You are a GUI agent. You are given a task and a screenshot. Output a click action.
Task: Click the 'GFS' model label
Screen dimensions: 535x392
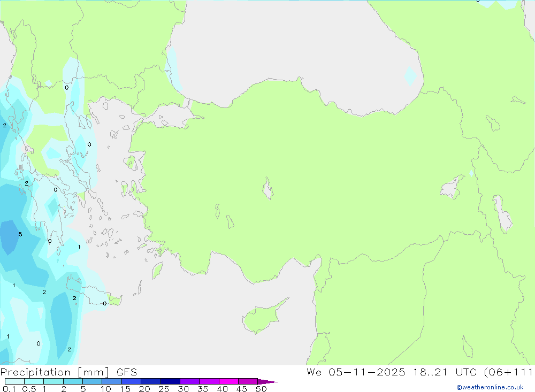click(x=127, y=372)
